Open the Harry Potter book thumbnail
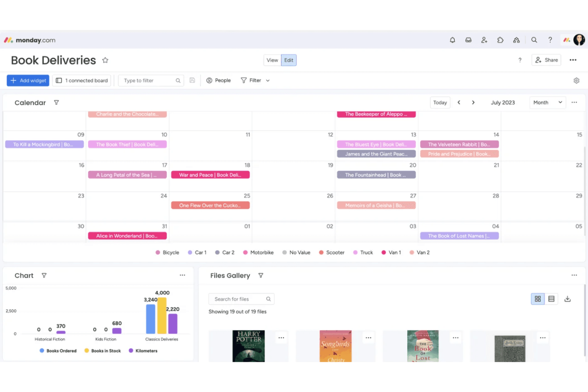588x392 pixels. point(249,346)
